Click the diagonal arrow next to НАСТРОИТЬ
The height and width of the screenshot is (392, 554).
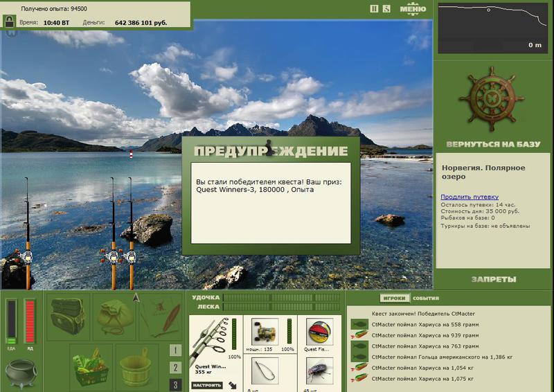tap(233, 385)
